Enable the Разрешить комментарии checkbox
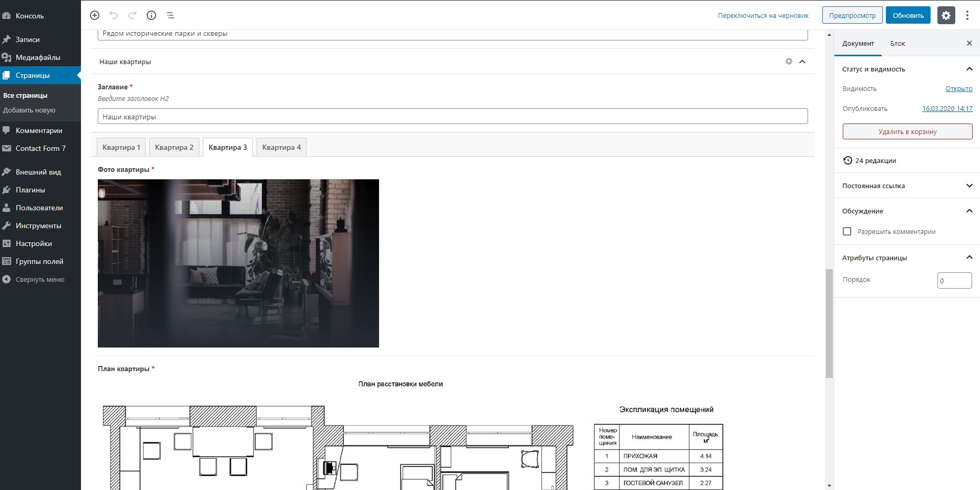 click(x=847, y=231)
